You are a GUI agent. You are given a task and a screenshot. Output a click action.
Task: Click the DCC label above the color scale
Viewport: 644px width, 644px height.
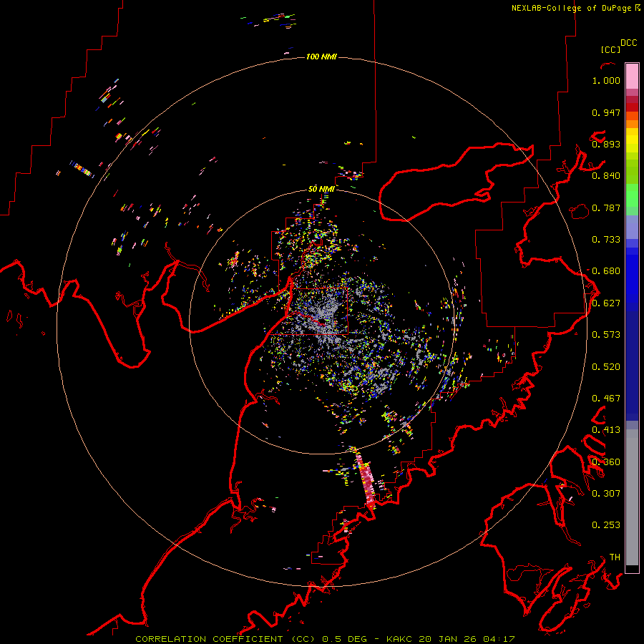629,43
